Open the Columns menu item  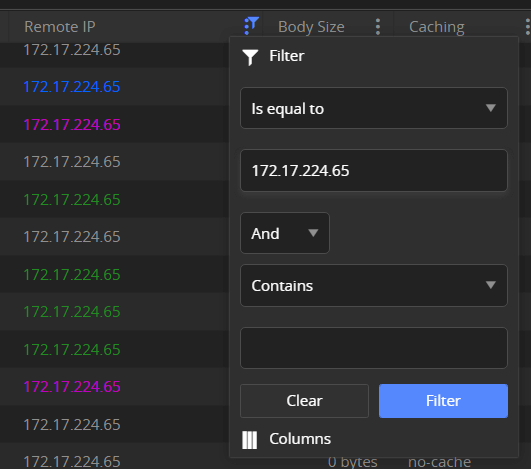tap(300, 439)
